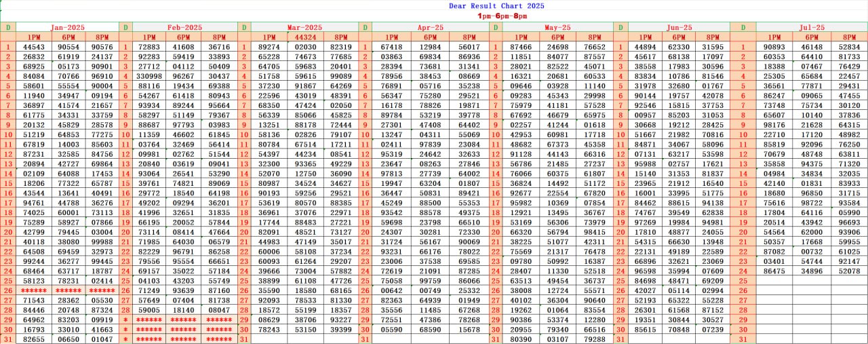Image resolution: width=868 pixels, height=344 pixels.
Task: Select the May-25 month header
Action: click(x=557, y=27)
